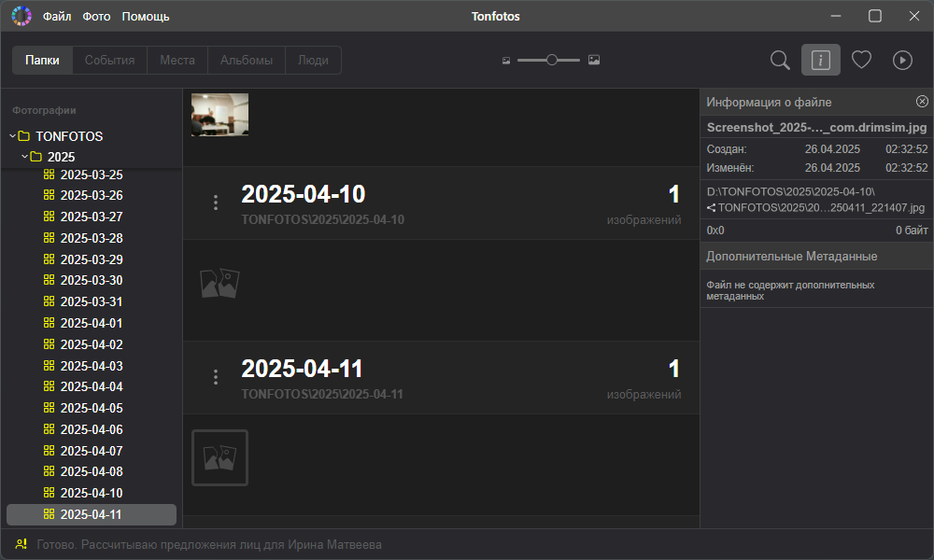Collapse the TONFOTOS folder tree
Image resolution: width=934 pixels, height=560 pixels.
[12, 136]
